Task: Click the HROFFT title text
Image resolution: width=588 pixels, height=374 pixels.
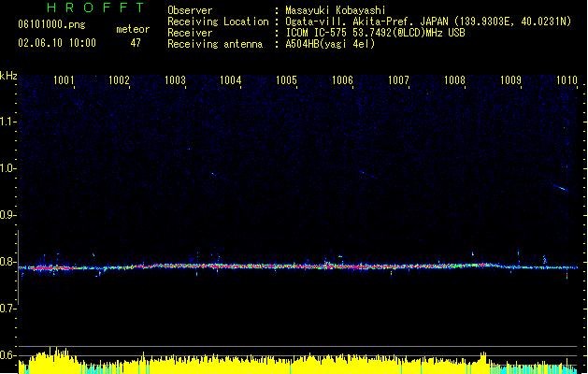Action: (x=95, y=7)
